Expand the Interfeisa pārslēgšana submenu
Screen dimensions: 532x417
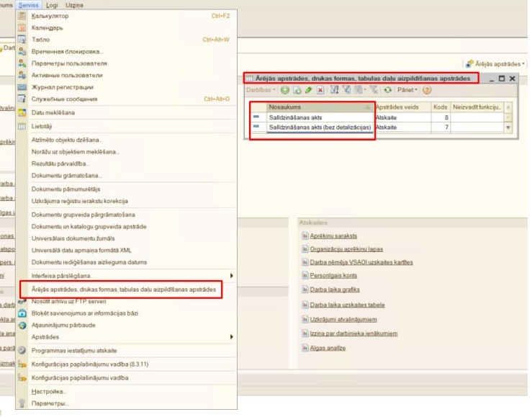click(x=132, y=276)
